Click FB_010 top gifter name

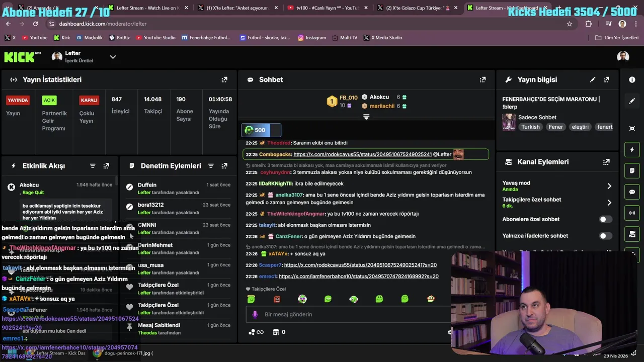pyautogui.click(x=348, y=98)
